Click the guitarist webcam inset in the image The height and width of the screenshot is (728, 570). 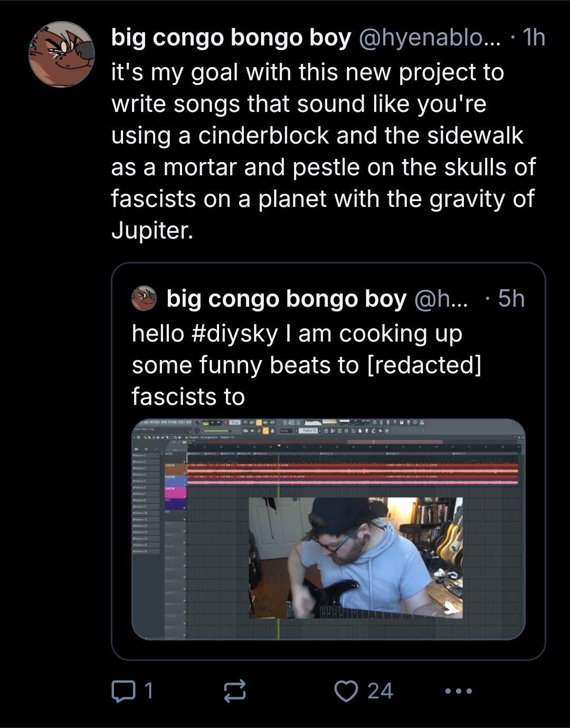point(356,557)
